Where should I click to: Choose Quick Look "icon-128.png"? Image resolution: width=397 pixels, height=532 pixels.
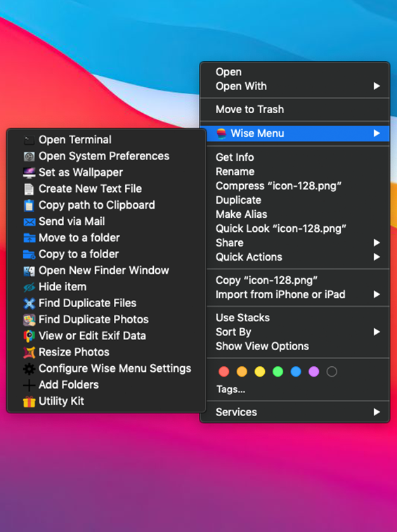click(x=294, y=228)
